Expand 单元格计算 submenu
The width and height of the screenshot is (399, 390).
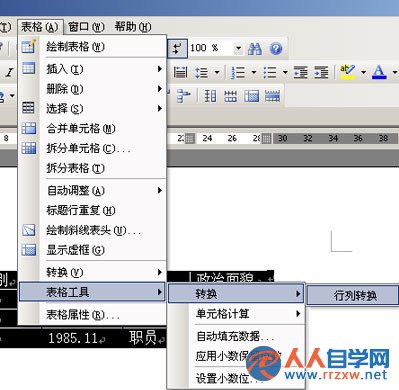(x=236, y=314)
